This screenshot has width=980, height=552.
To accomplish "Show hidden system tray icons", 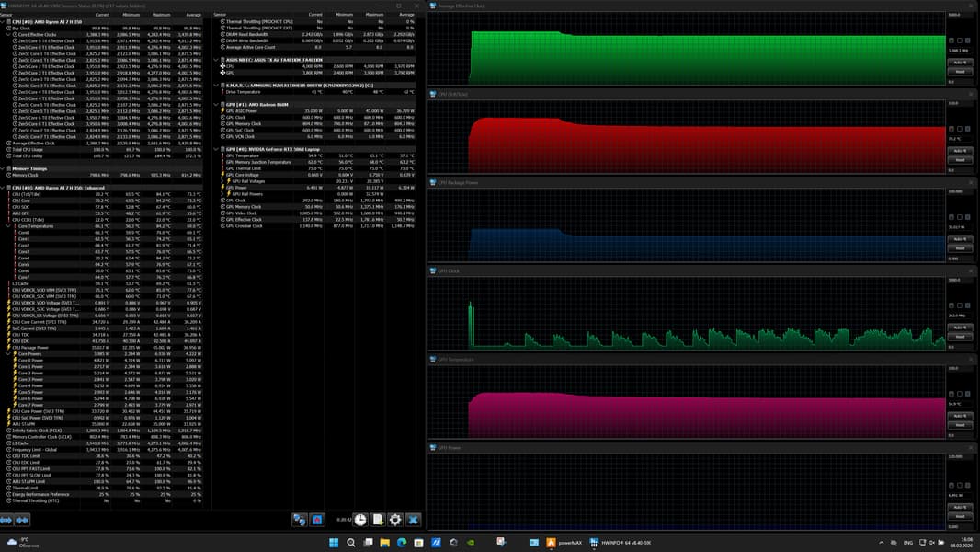I will point(882,543).
